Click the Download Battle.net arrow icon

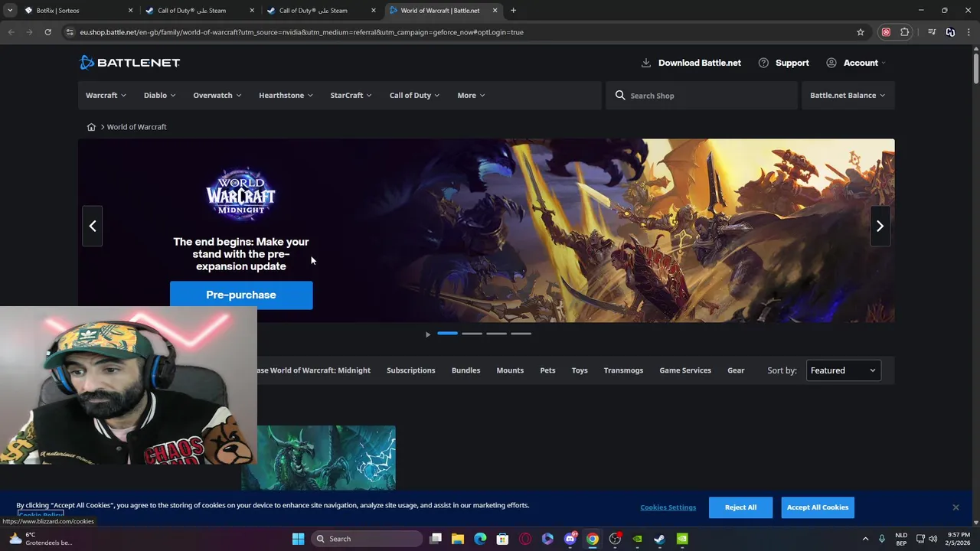pyautogui.click(x=645, y=63)
